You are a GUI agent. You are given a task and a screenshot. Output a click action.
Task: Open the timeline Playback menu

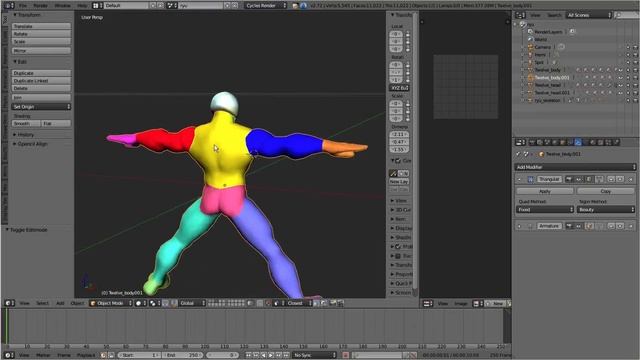[86, 355]
